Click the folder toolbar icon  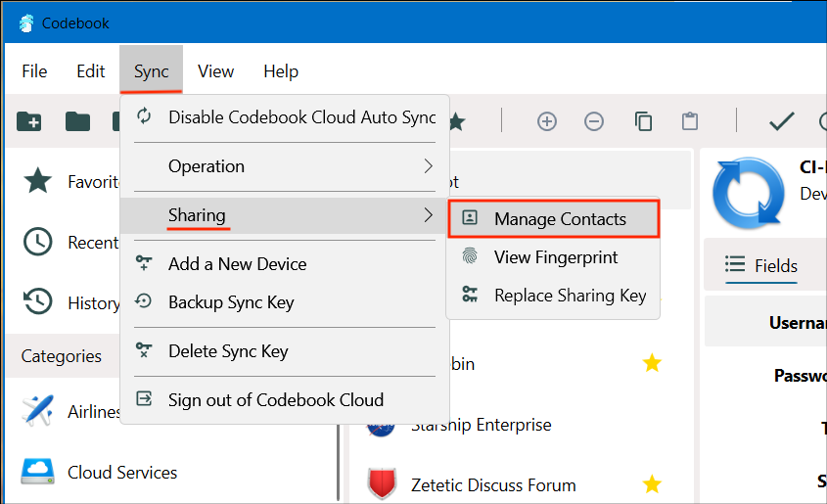click(x=77, y=121)
